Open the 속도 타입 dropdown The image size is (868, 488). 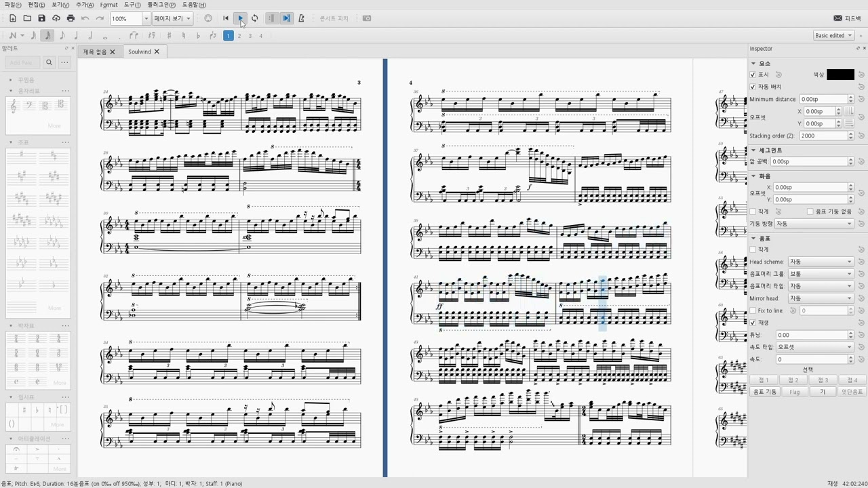[x=814, y=347]
